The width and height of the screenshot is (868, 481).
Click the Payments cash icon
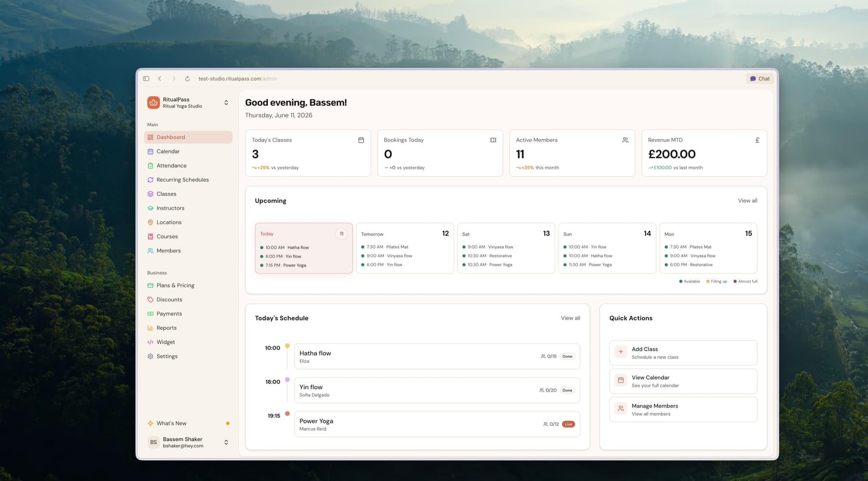(x=150, y=314)
